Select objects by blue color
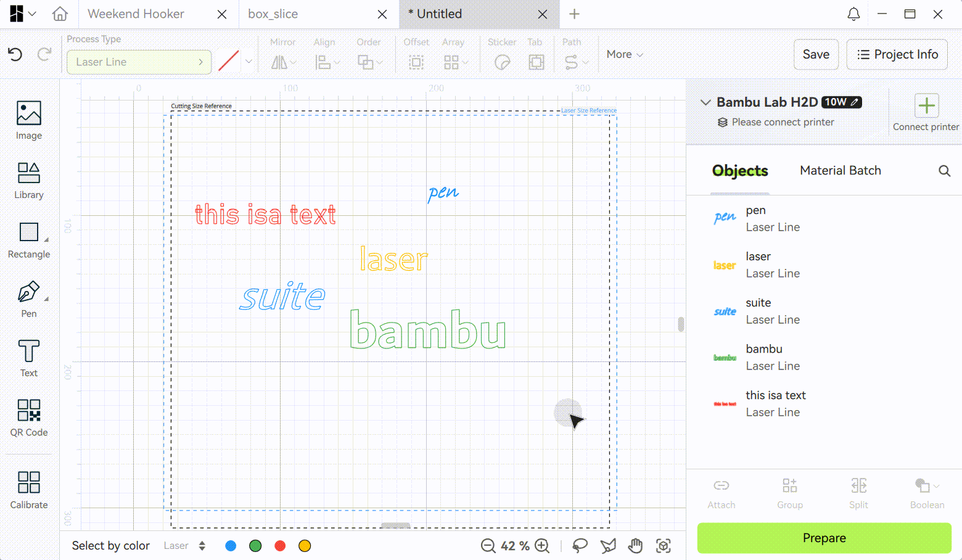Image resolution: width=962 pixels, height=560 pixels. point(231,546)
